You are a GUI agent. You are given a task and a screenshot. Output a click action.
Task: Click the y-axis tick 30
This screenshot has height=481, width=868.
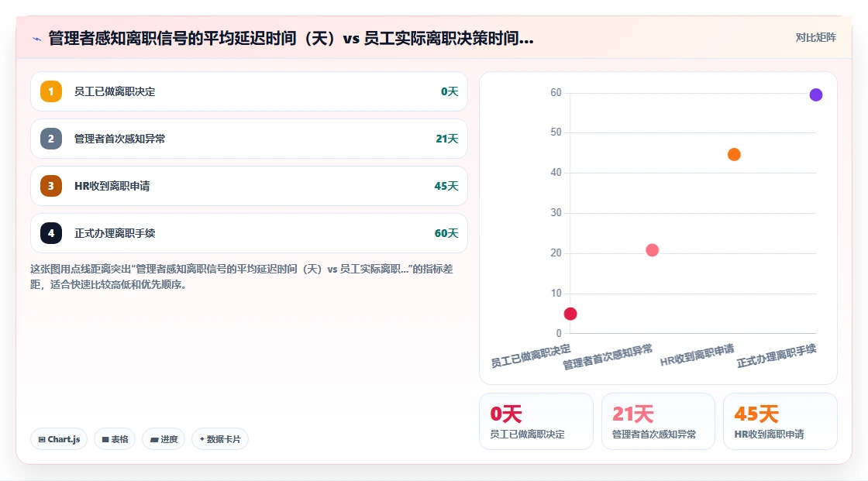point(556,212)
